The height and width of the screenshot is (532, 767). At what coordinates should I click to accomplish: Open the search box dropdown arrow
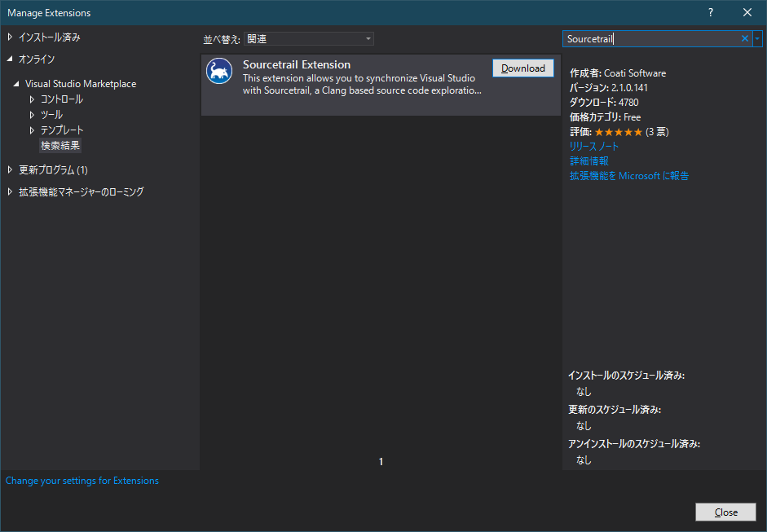tap(757, 38)
